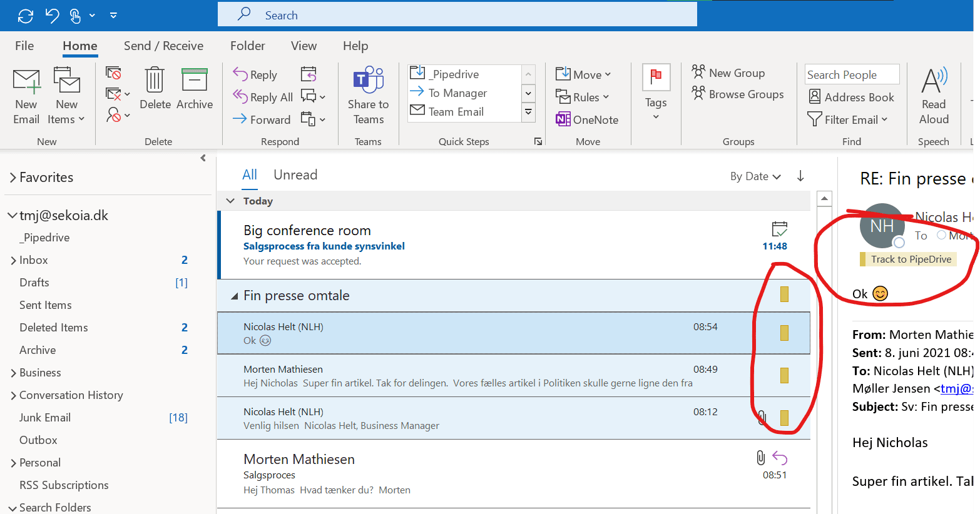
Task: Click Reply with Meeting icon
Action: (309, 74)
